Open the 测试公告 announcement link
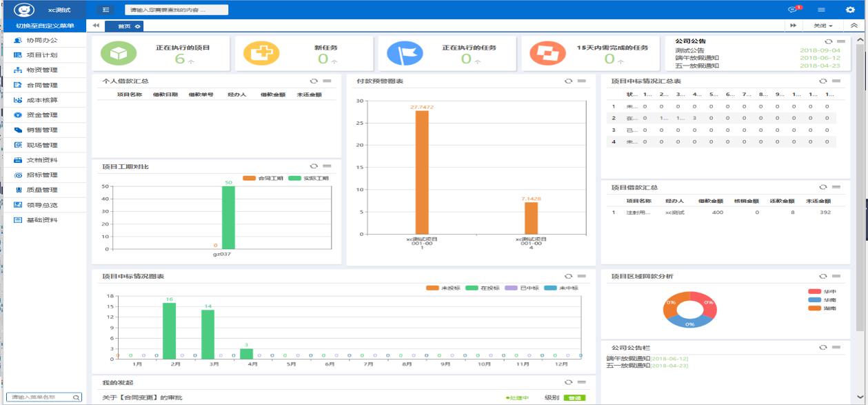Image resolution: width=868 pixels, height=405 pixels. coord(689,50)
